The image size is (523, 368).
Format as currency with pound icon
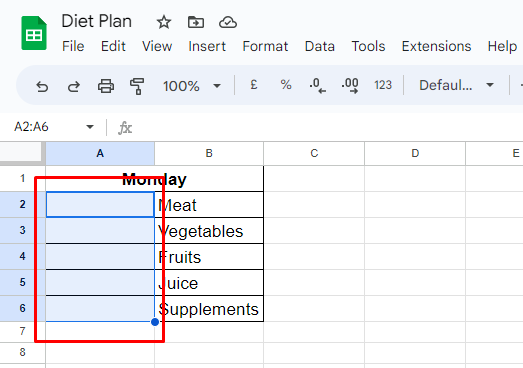[x=254, y=85]
